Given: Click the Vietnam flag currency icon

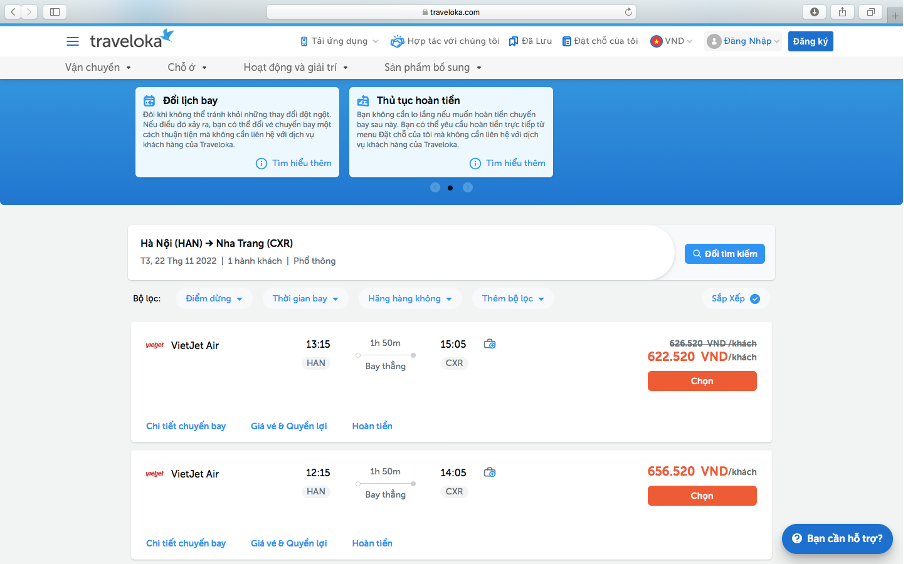Looking at the screenshot, I should point(656,42).
